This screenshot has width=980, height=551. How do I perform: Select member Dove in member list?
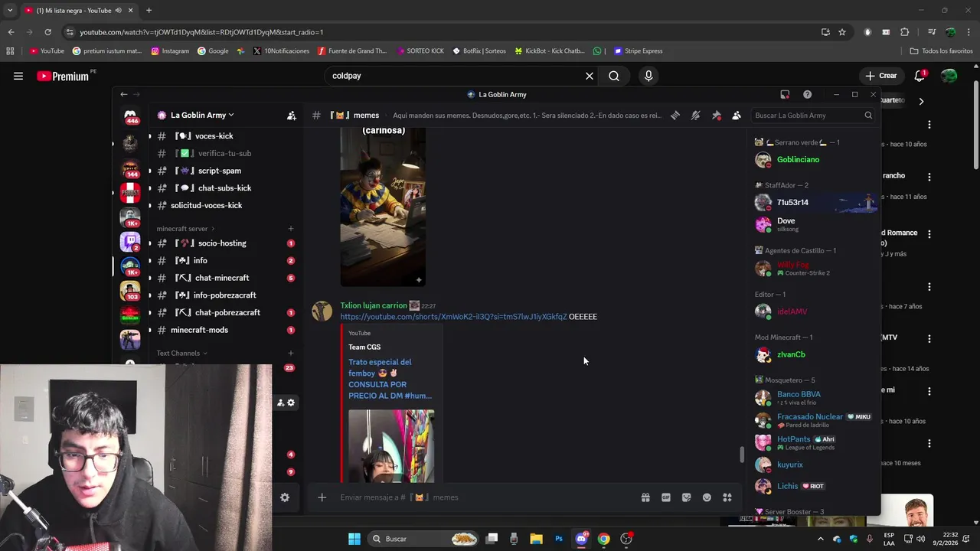[815, 224]
